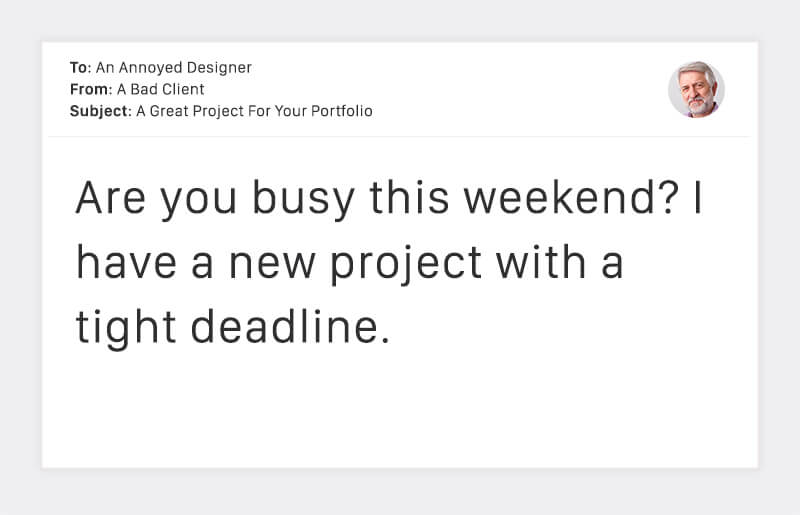
Task: Click the standalone "I" ending the first line
Action: coord(698,200)
